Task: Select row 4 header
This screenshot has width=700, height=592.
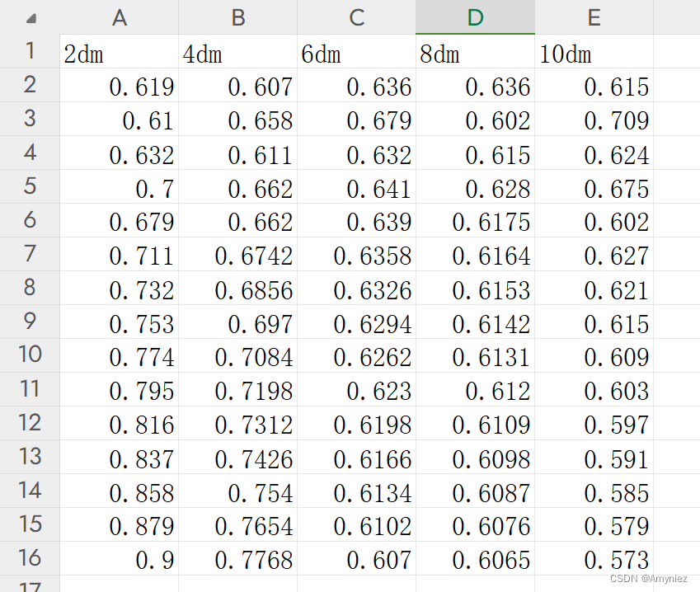Action: point(30,153)
